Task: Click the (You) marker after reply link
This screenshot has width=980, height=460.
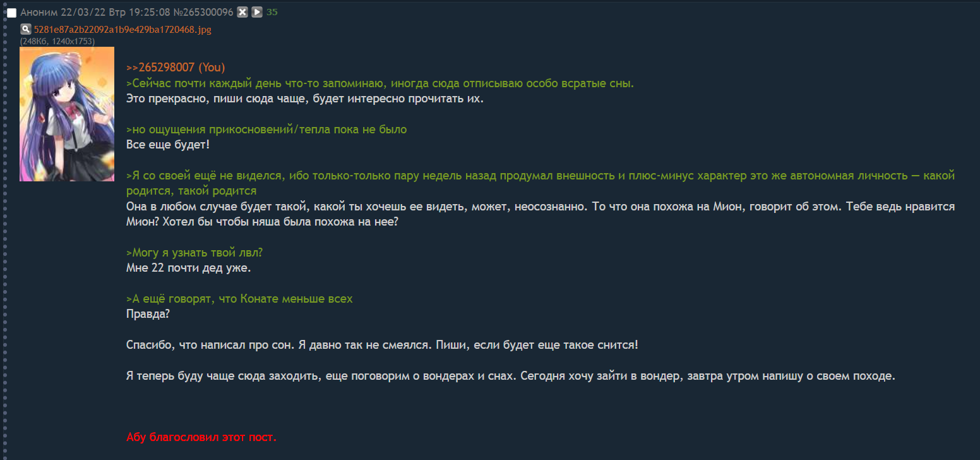Action: pyautogui.click(x=212, y=68)
